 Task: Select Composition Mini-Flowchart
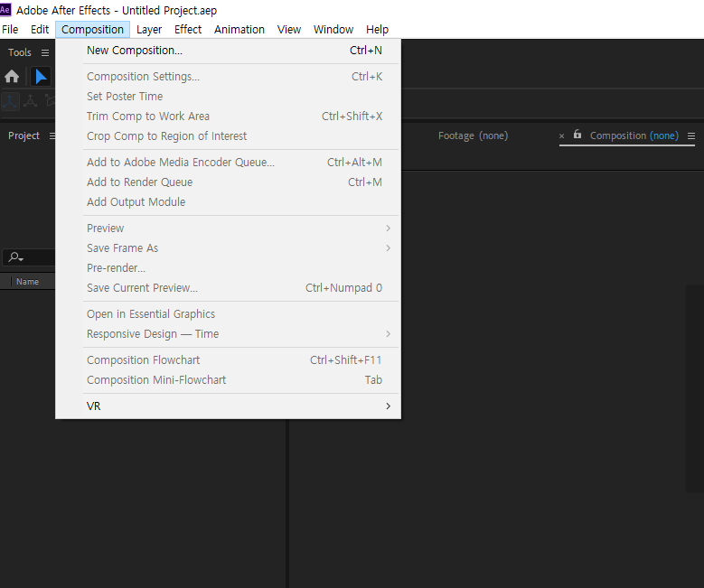coord(228,380)
